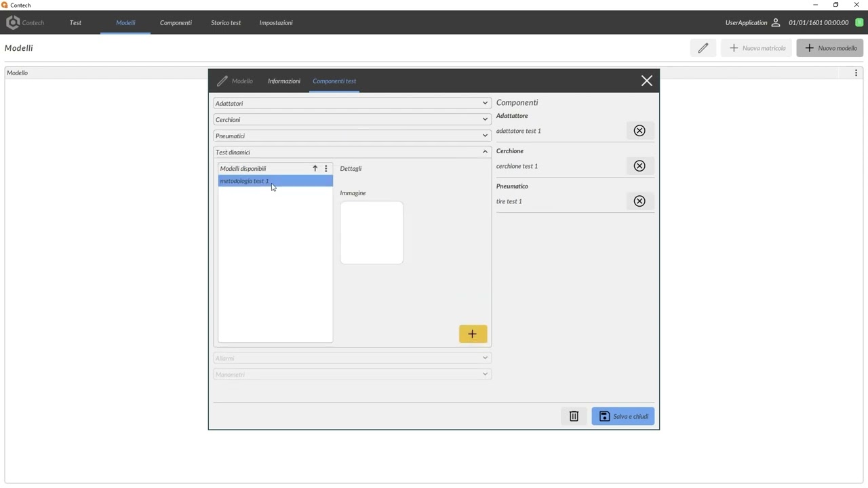The image size is (868, 488).
Task: Click the pencil icon in dialog header
Action: 222,81
